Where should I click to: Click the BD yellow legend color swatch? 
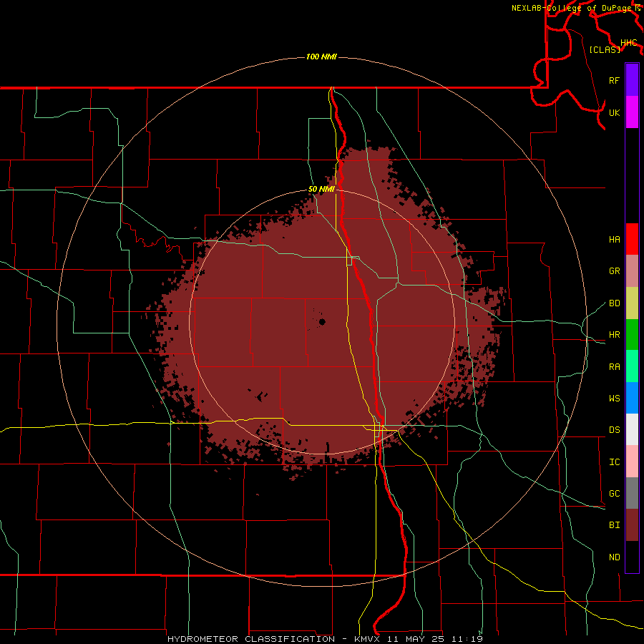coord(632,303)
